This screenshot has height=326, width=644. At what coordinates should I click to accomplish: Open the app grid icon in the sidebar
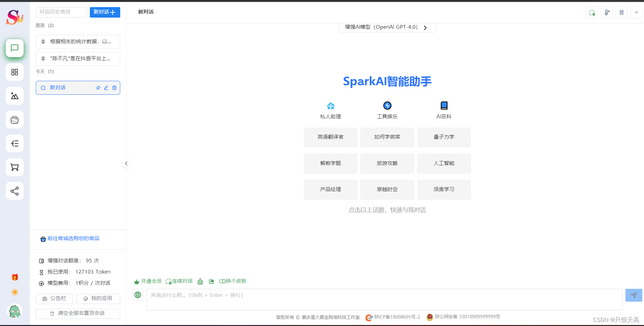tap(15, 72)
